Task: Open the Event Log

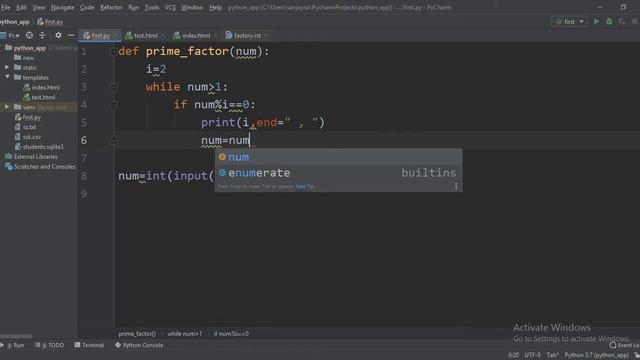Action: coord(624,345)
